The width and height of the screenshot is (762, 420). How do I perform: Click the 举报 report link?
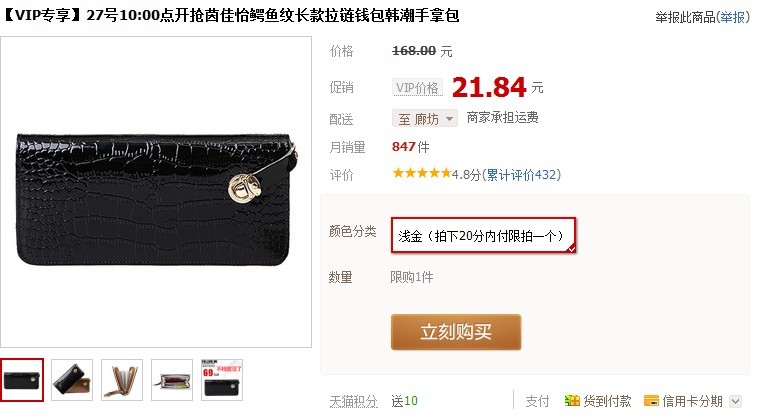pyautogui.click(x=732, y=18)
